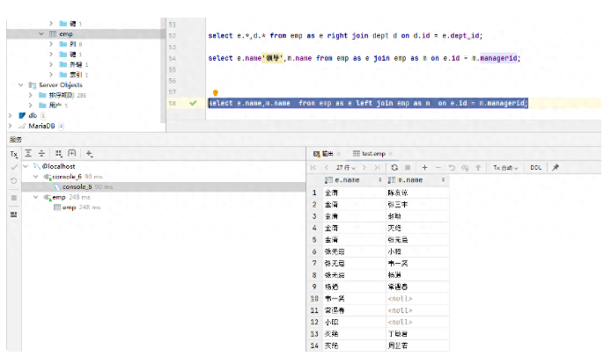The width and height of the screenshot is (611, 364).
Task: Sort by the m.name column header
Action: coord(417,180)
